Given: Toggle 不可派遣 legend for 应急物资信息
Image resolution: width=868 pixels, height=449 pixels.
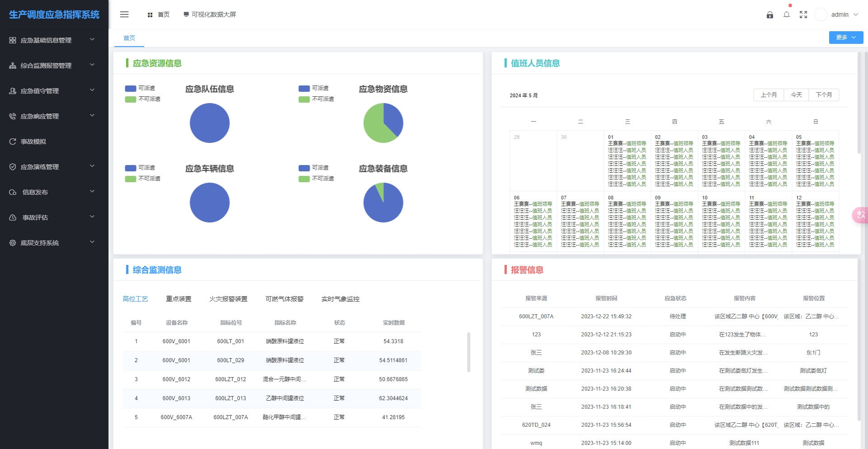Looking at the screenshot, I should coord(316,99).
